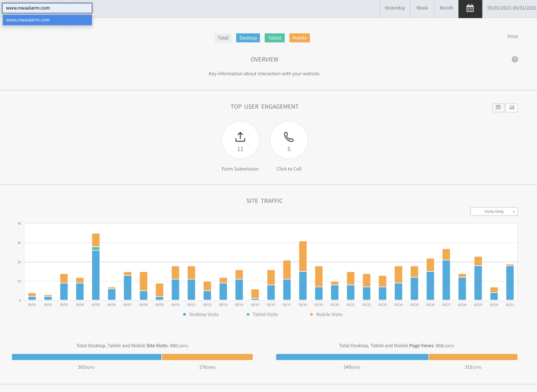Click the Click to Call phone icon

[289, 137]
